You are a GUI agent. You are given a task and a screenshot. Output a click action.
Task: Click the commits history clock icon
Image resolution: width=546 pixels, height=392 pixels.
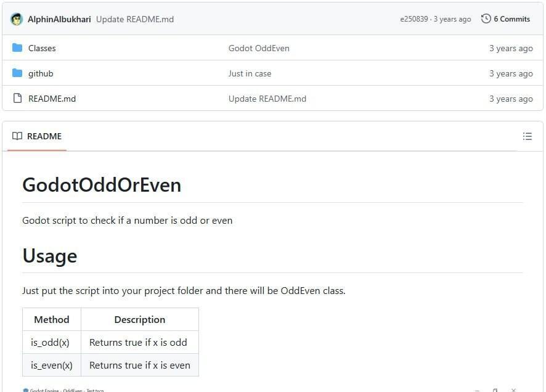tap(486, 19)
